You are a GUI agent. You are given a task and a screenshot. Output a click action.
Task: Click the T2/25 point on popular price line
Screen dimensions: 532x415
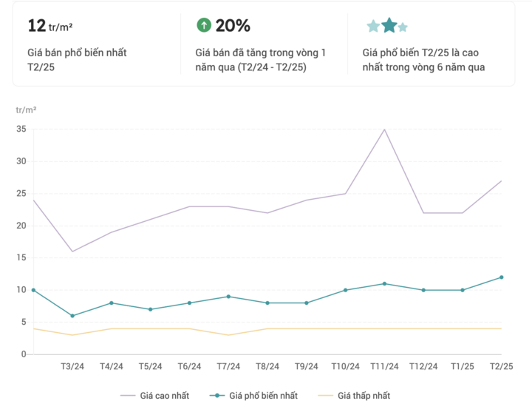pyautogui.click(x=502, y=277)
